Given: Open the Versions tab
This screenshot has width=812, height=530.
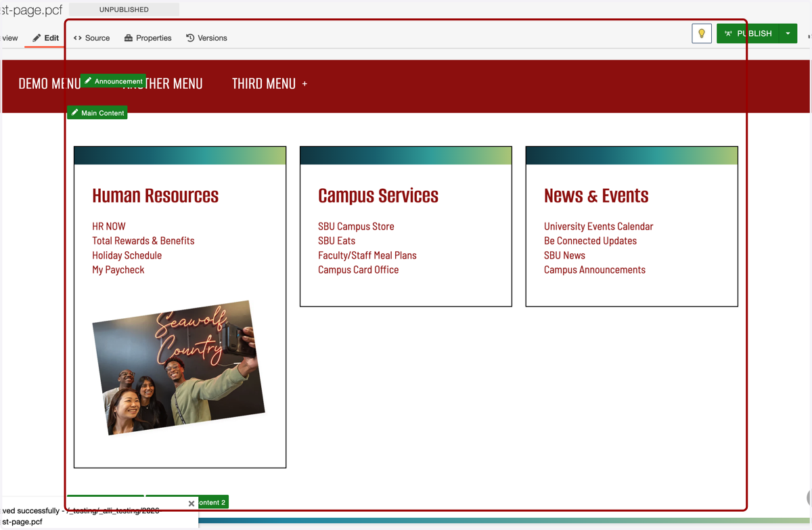Looking at the screenshot, I should click(206, 38).
